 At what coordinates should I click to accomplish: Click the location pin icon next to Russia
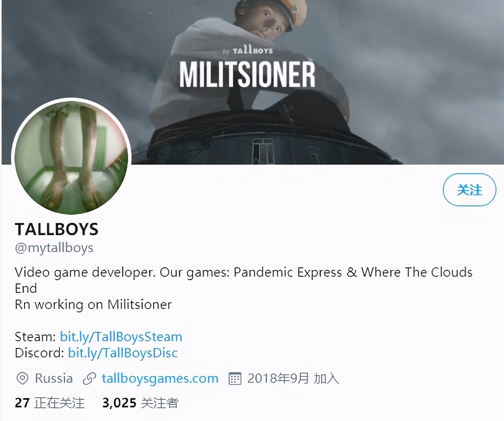pyautogui.click(x=22, y=379)
